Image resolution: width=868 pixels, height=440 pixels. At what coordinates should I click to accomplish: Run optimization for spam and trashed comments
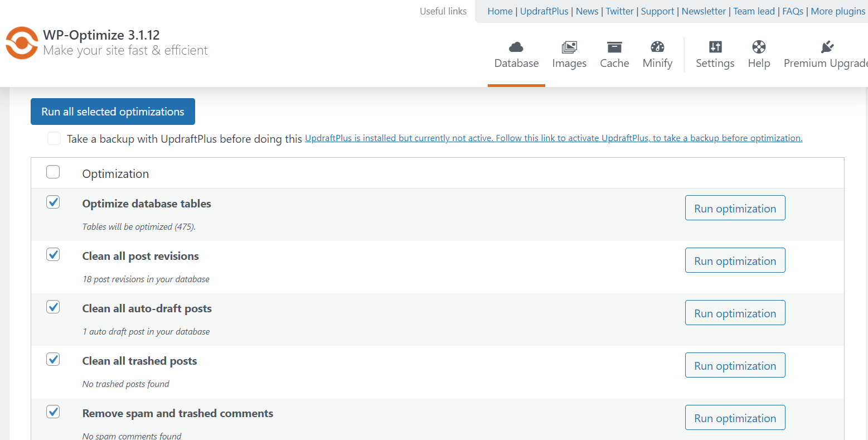pyautogui.click(x=735, y=418)
